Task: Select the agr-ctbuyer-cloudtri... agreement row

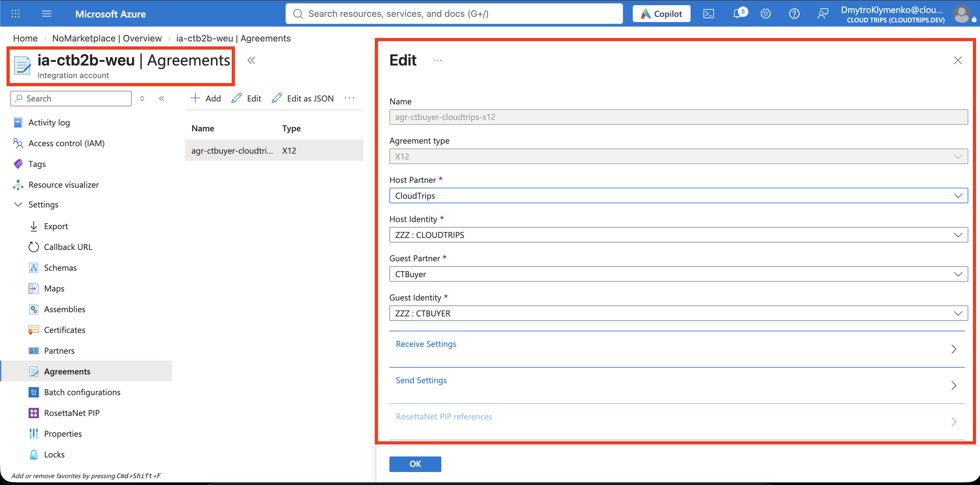Action: click(274, 150)
